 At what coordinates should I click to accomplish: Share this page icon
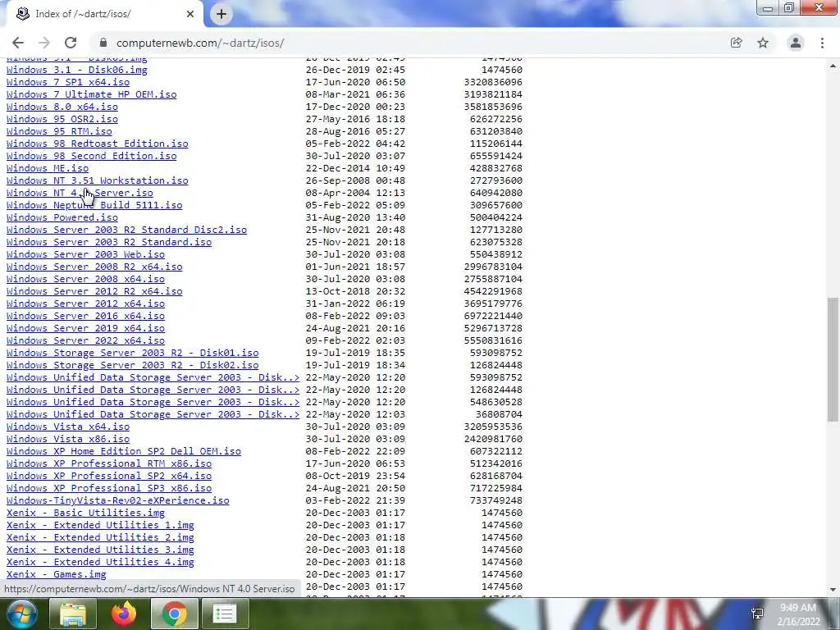736,43
